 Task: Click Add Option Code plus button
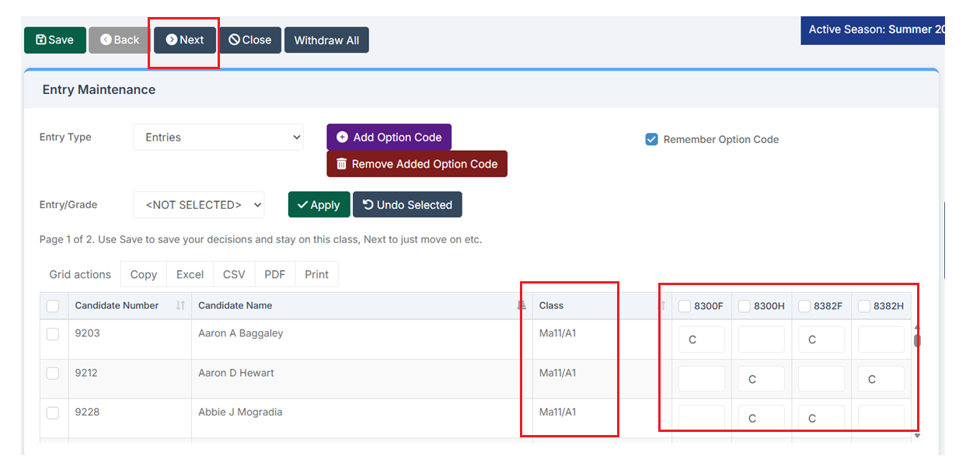pos(389,137)
